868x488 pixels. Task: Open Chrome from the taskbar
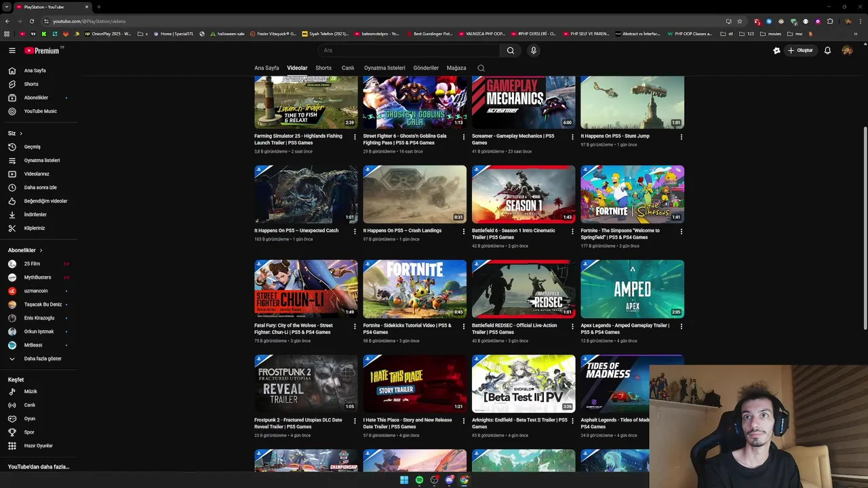pos(465,480)
